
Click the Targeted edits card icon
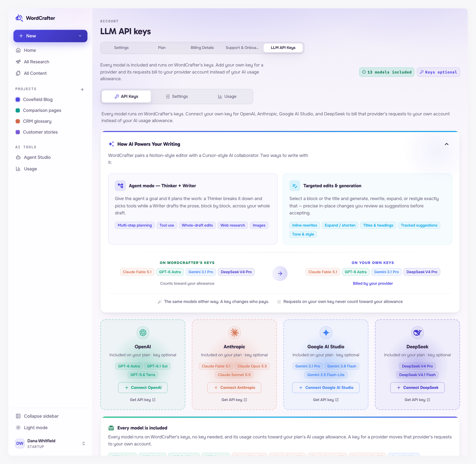[295, 186]
